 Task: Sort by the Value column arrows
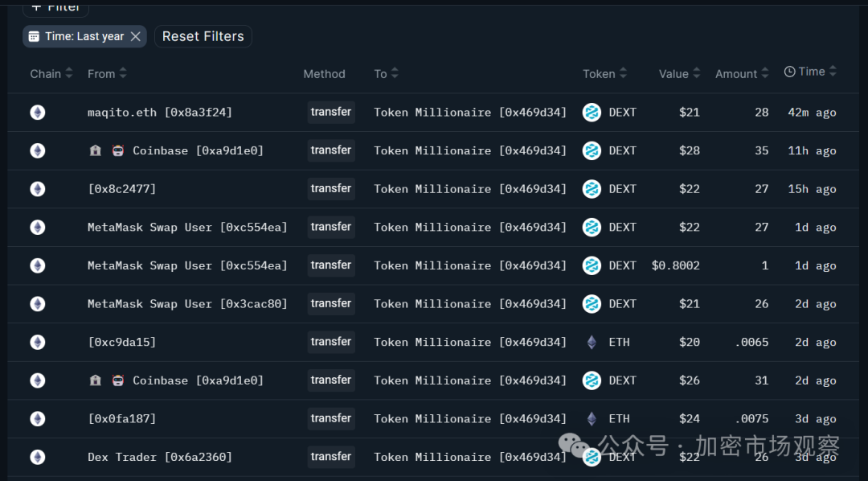(696, 72)
